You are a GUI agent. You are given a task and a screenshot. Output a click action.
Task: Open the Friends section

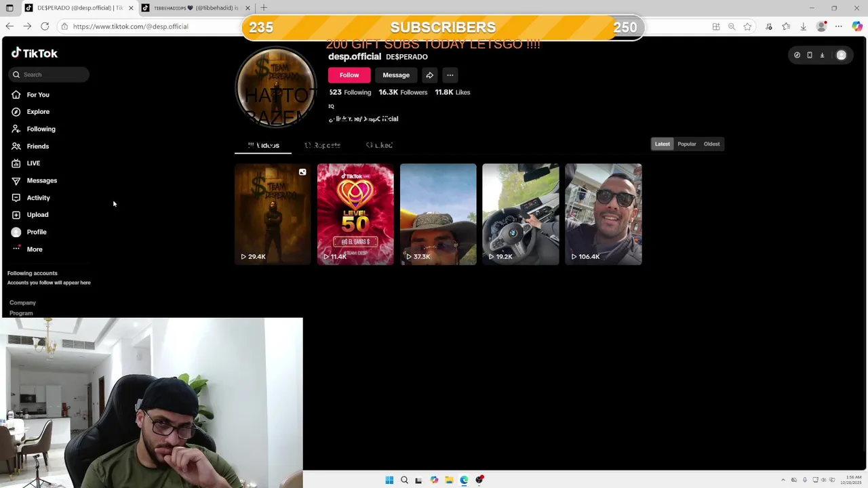pos(37,146)
